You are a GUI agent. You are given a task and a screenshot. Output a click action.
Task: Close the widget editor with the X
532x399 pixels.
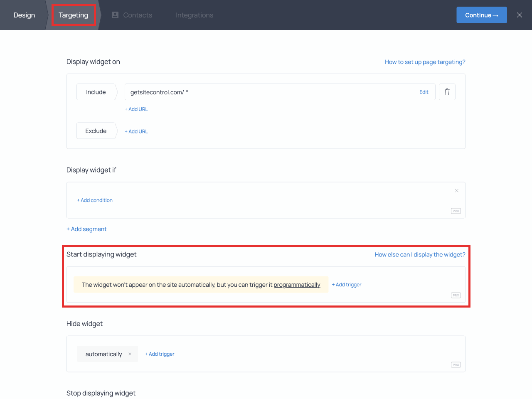[x=519, y=15]
